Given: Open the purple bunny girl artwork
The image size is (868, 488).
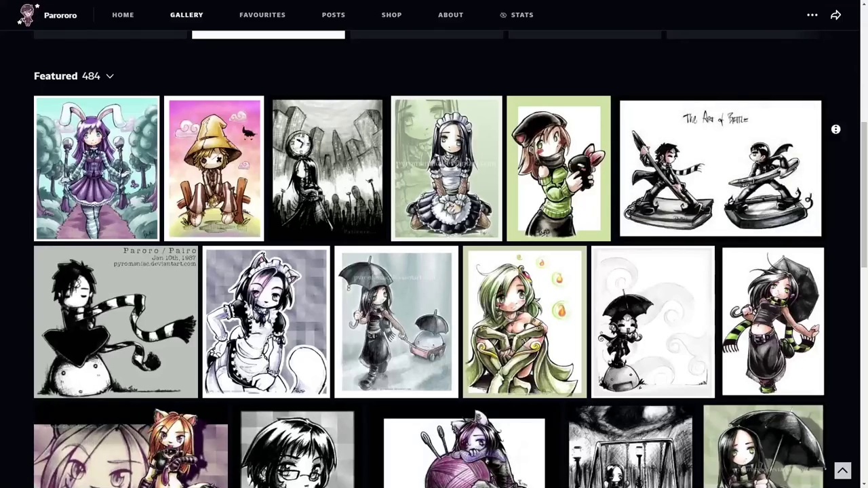Looking at the screenshot, I should point(96,168).
